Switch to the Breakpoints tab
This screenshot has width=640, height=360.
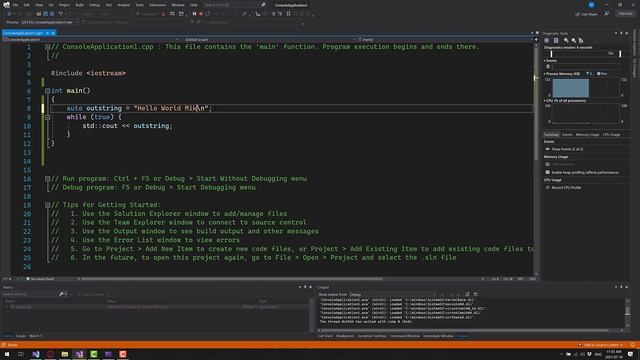(345, 336)
